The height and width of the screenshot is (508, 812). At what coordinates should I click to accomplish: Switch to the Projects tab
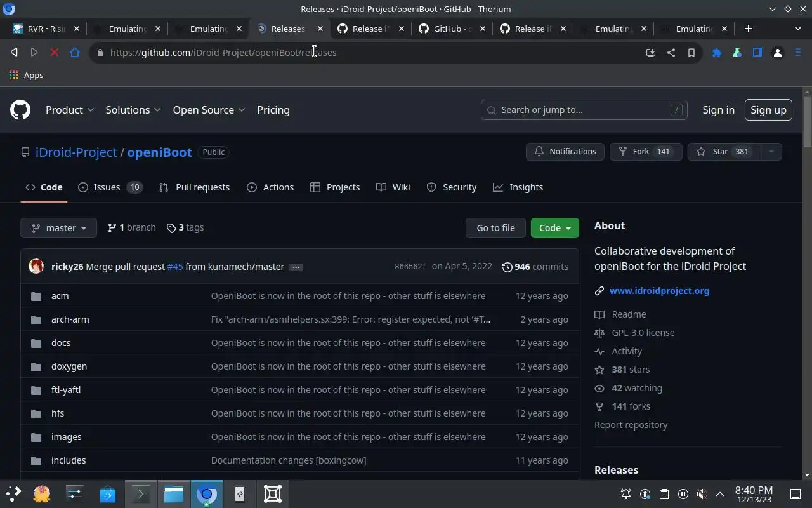(x=335, y=187)
